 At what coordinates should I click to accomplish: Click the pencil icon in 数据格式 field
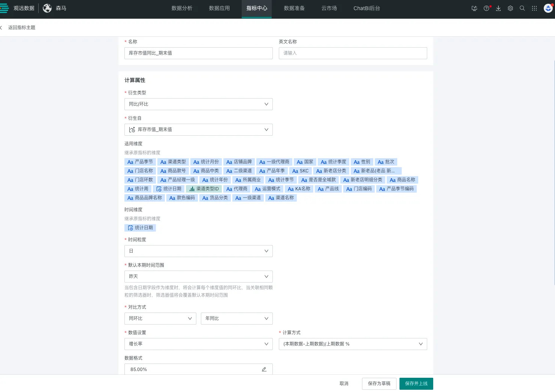click(264, 370)
